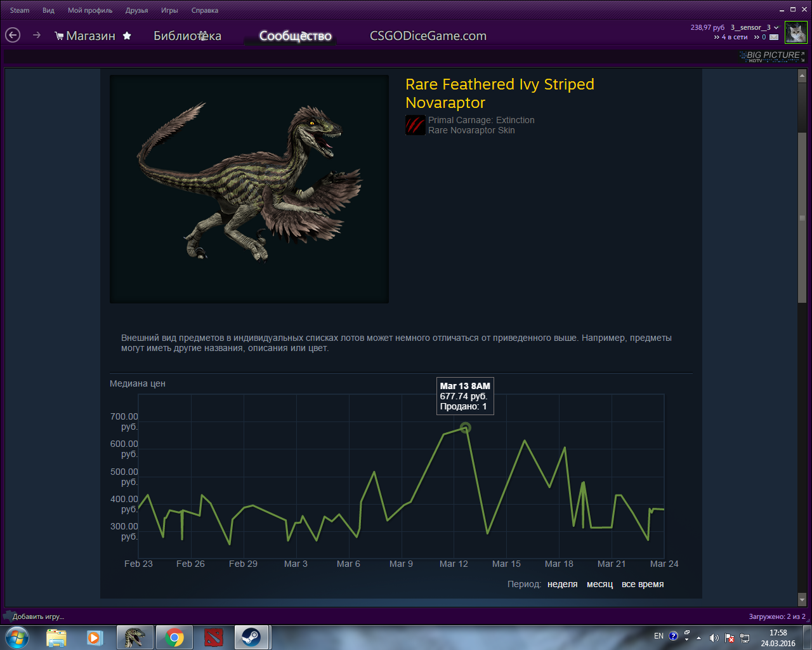
Task: Open the Игры menu
Action: (x=169, y=10)
